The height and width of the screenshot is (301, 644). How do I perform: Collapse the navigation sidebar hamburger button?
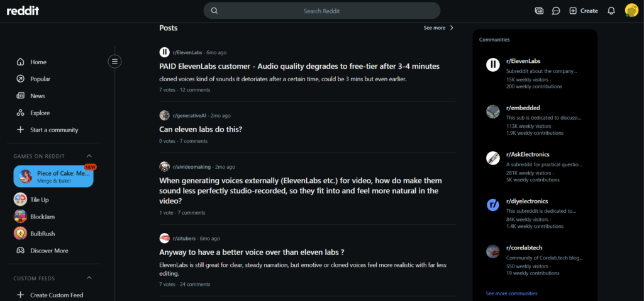(114, 62)
